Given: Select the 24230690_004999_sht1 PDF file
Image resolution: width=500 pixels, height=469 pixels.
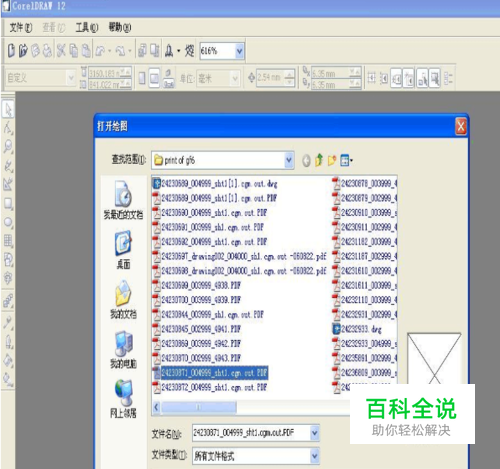Looking at the screenshot, I should click(x=210, y=213).
